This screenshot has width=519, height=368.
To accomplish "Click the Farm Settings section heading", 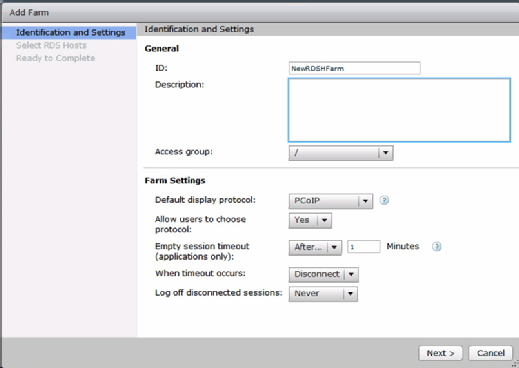I will [175, 181].
